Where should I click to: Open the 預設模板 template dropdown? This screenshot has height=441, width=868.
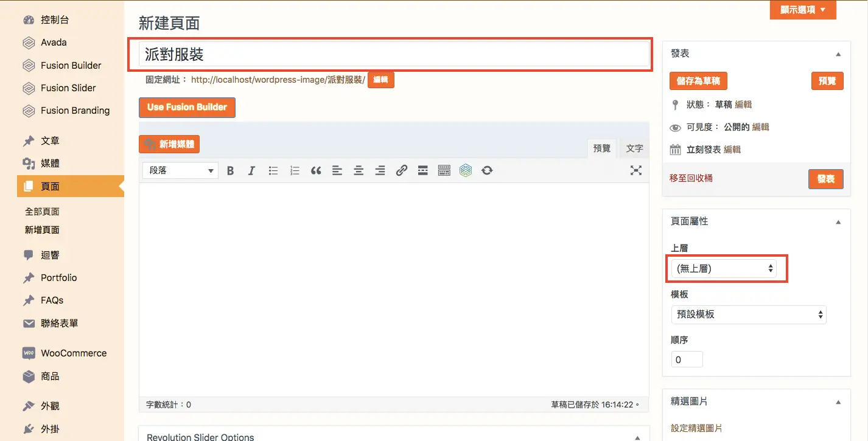(749, 314)
